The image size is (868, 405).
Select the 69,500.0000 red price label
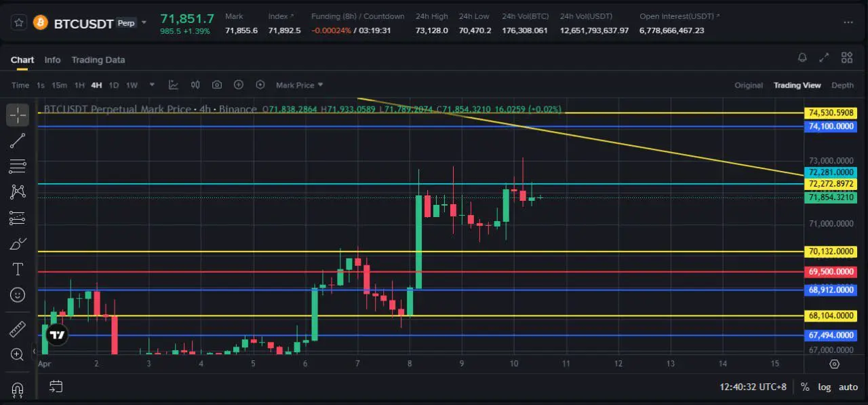click(831, 271)
